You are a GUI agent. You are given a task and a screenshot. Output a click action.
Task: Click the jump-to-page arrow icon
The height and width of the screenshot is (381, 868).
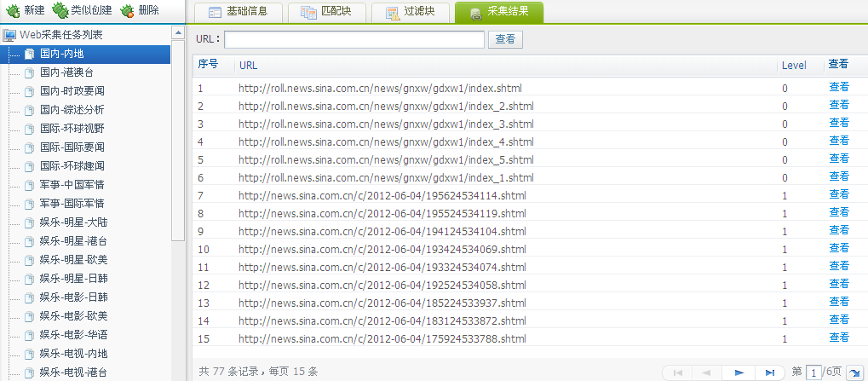(854, 372)
